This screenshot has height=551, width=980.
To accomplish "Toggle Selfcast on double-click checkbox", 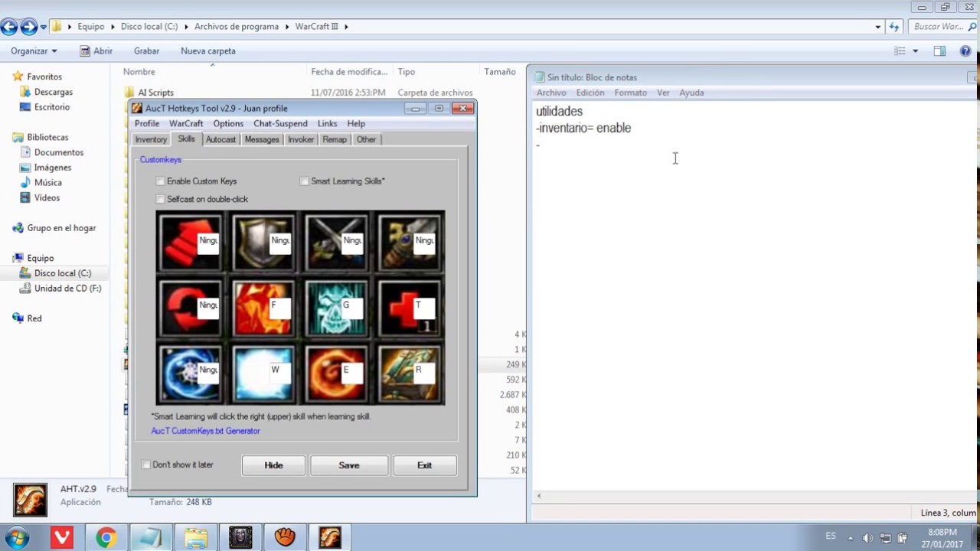I will pyautogui.click(x=160, y=199).
